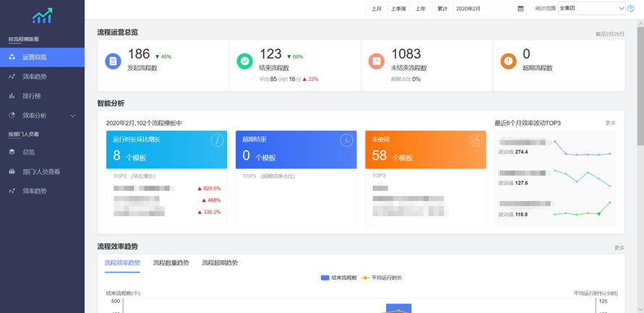Click the help question mark icon
This screenshot has height=313, width=644.
click(630, 9)
